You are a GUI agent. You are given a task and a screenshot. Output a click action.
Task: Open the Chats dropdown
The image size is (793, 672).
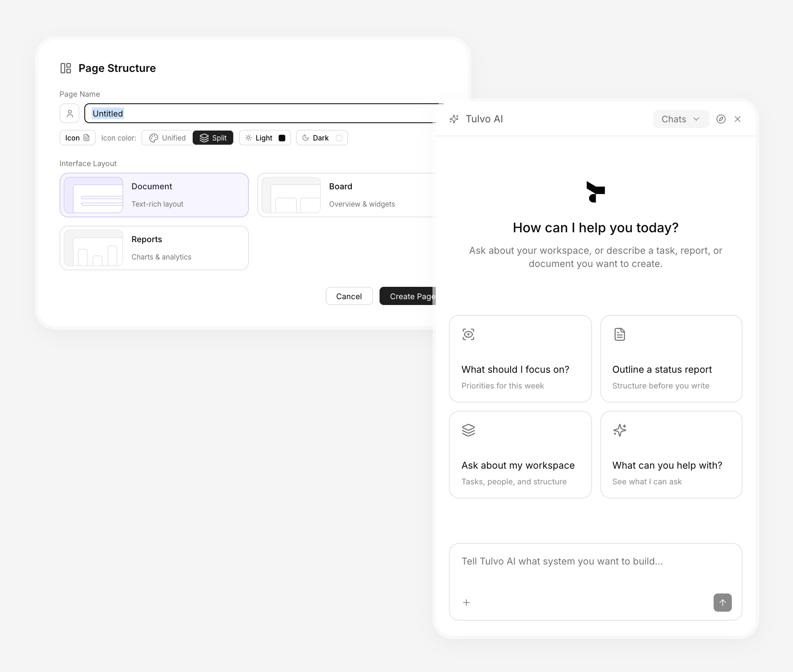click(681, 119)
